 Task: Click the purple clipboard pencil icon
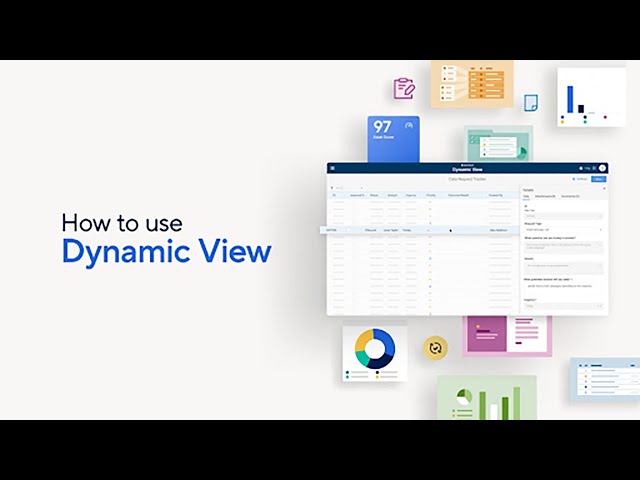[404, 88]
